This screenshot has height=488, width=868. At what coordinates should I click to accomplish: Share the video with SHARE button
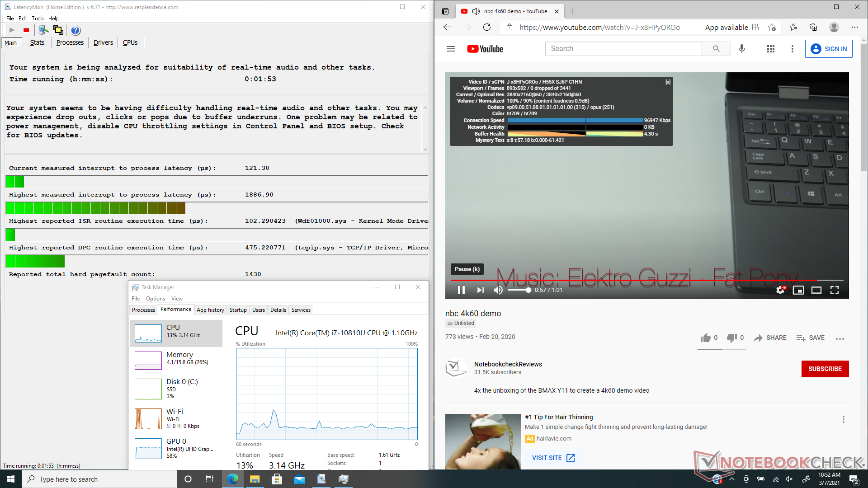(770, 338)
